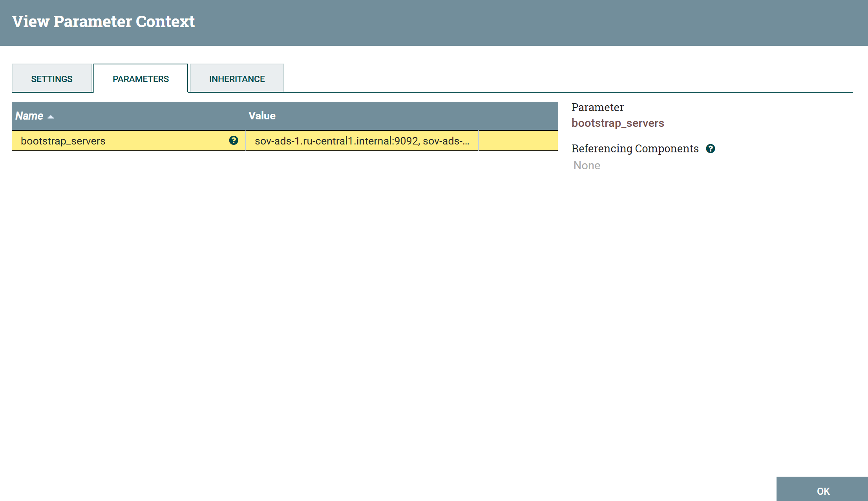Click the None text under Referencing Components
The width and height of the screenshot is (868, 501).
pyautogui.click(x=587, y=165)
